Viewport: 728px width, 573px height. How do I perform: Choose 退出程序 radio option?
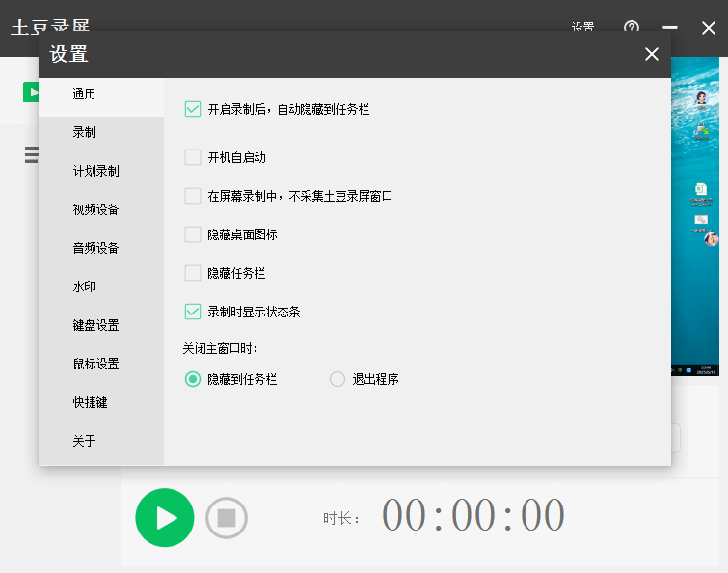coord(337,379)
